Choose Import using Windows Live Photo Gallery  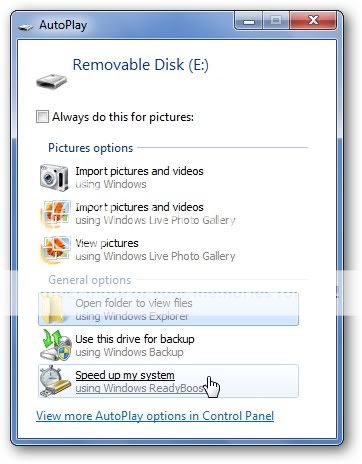169,213
